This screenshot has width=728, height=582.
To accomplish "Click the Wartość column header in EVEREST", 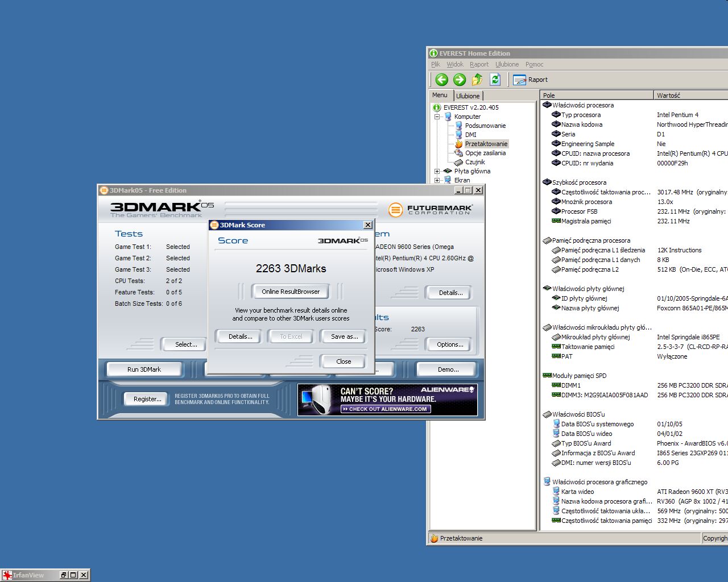I will (691, 95).
